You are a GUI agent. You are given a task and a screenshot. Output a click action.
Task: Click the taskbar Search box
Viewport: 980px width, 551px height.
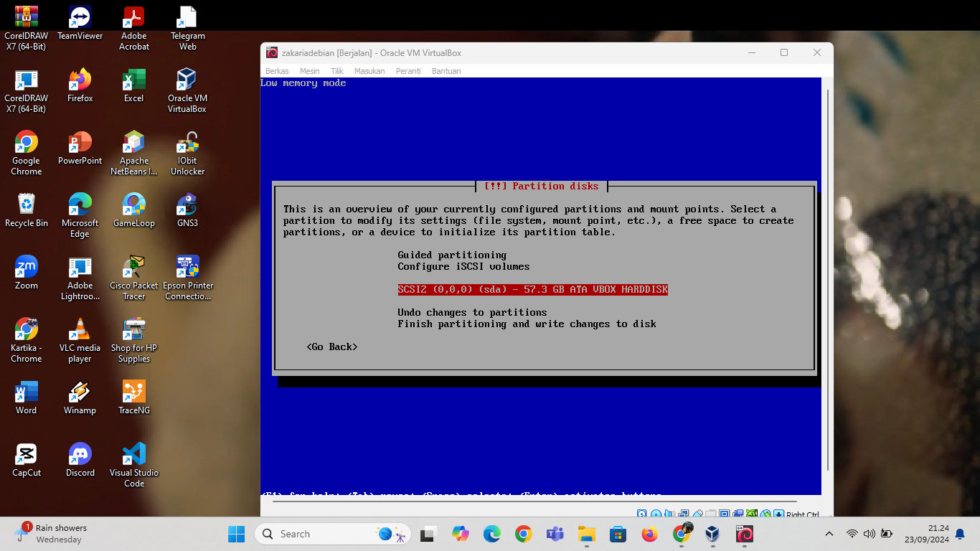(334, 534)
